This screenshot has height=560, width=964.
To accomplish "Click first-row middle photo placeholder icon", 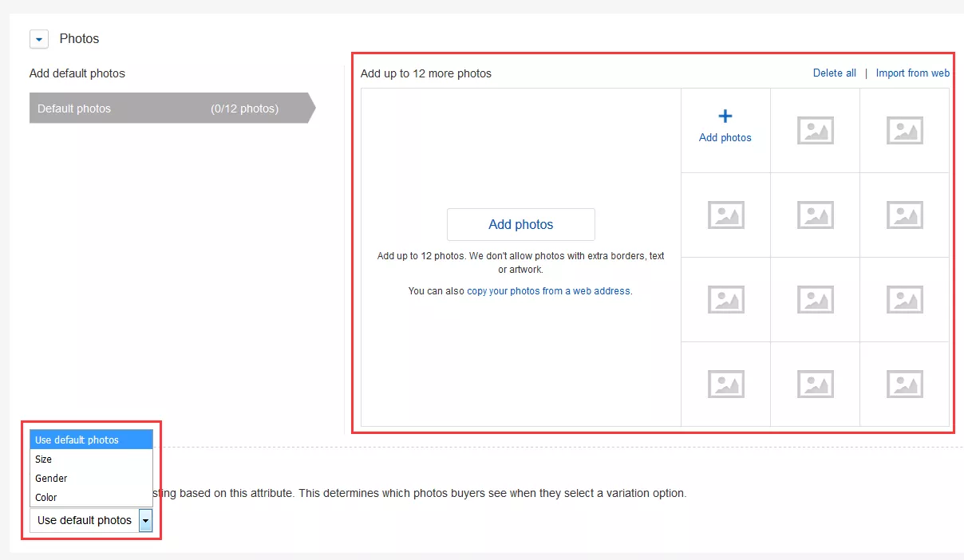I will (x=815, y=130).
